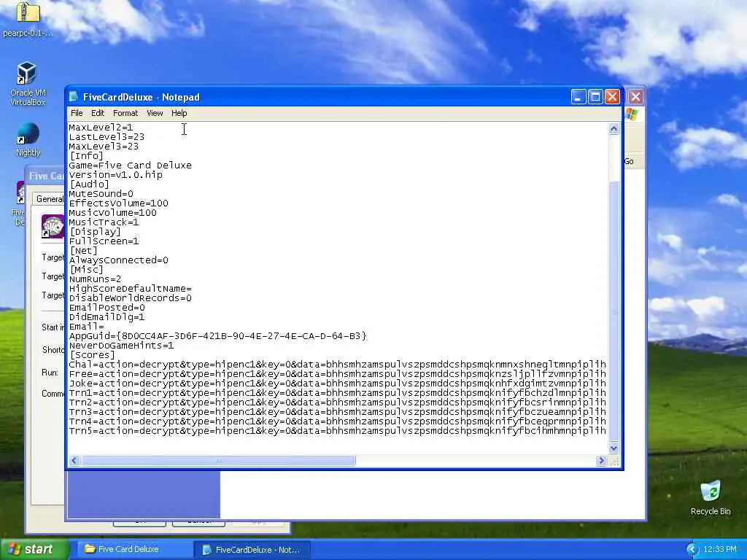The image size is (747, 560).
Task: Click the vertical scrollbar up arrow
Action: (614, 129)
